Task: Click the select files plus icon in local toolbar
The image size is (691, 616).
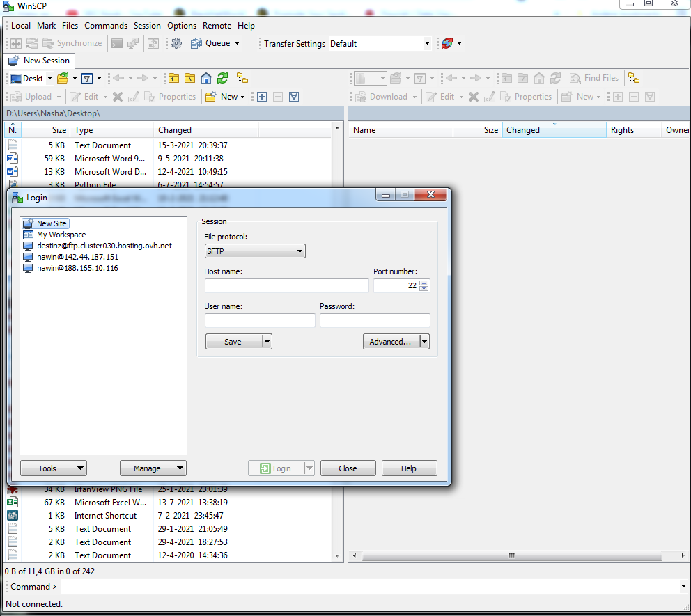Action: [262, 97]
